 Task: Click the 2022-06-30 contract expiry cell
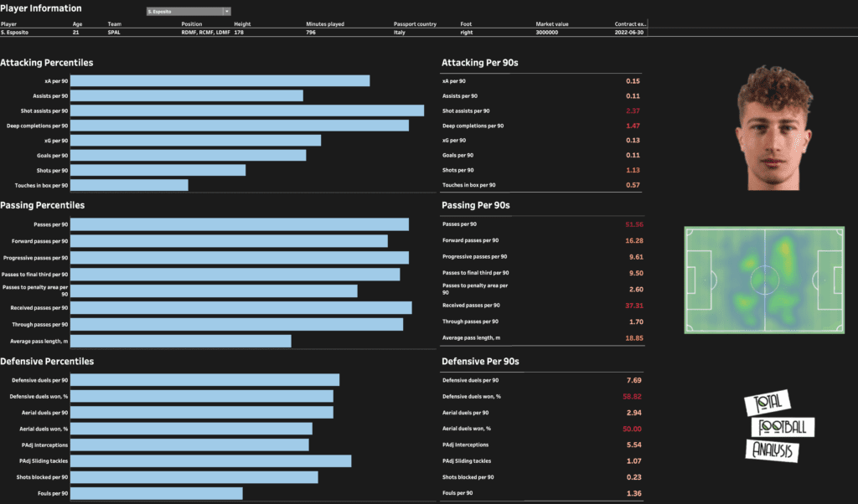coord(628,32)
